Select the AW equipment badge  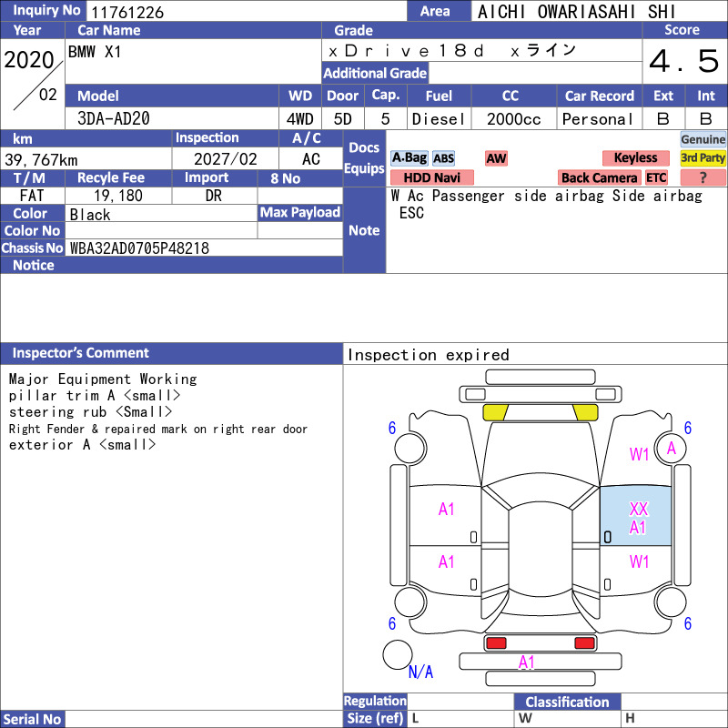point(496,158)
